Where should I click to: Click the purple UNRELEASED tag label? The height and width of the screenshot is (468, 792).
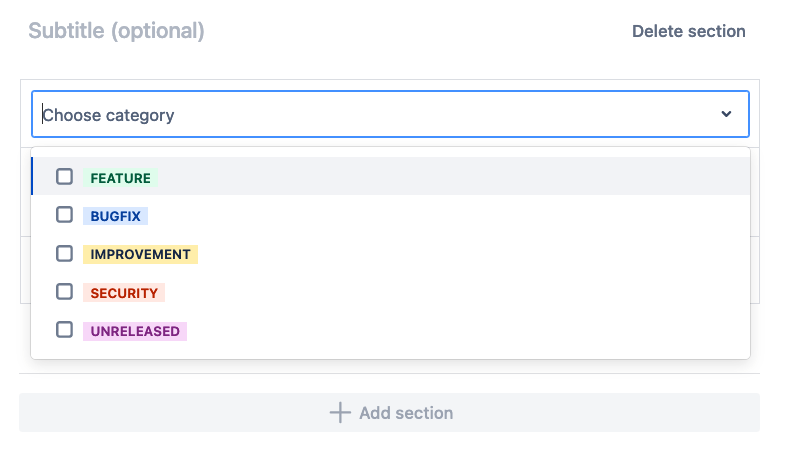point(135,331)
